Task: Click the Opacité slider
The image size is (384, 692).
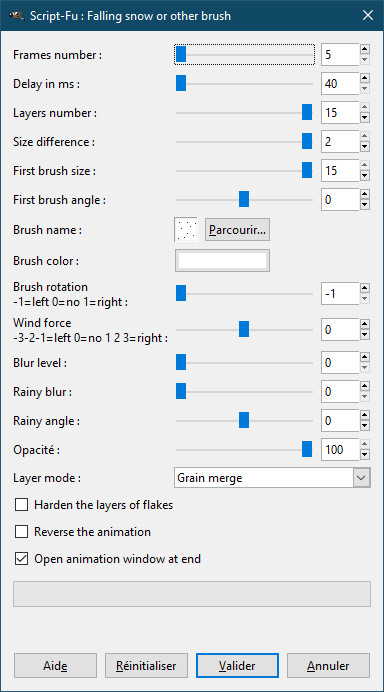Action: point(245,450)
